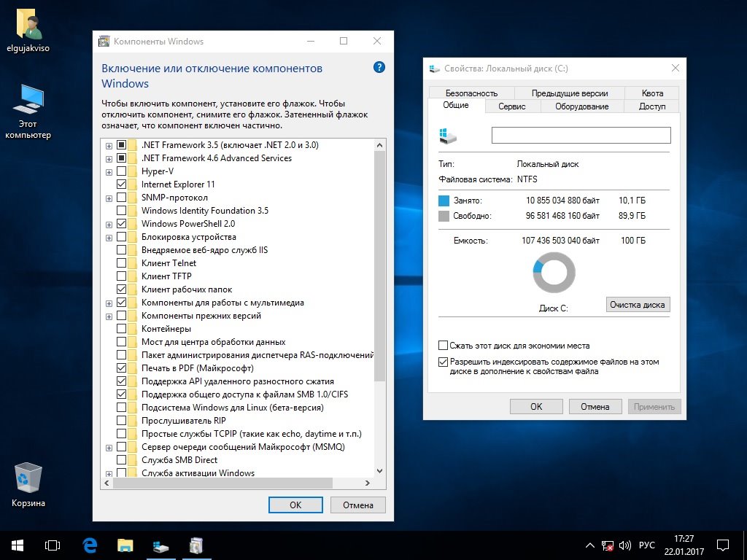Open Microsoft Edge from the taskbar
The image size is (747, 560).
[x=90, y=545]
